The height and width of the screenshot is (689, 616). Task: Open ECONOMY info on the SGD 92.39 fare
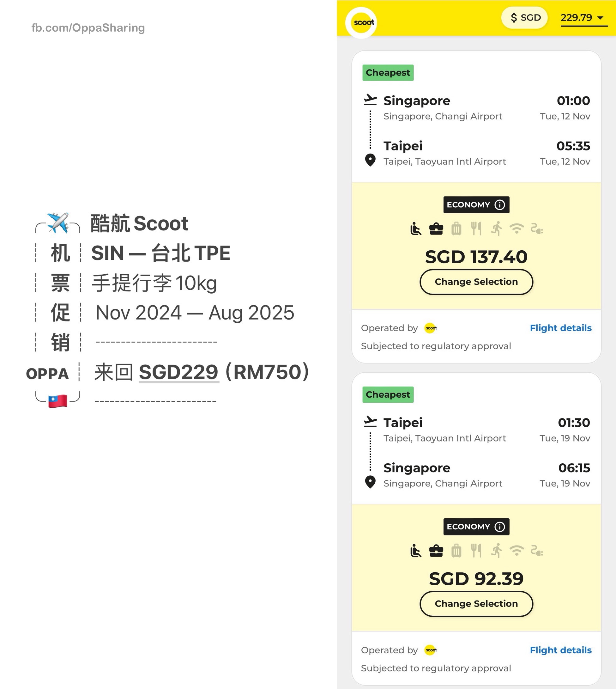pos(500,527)
